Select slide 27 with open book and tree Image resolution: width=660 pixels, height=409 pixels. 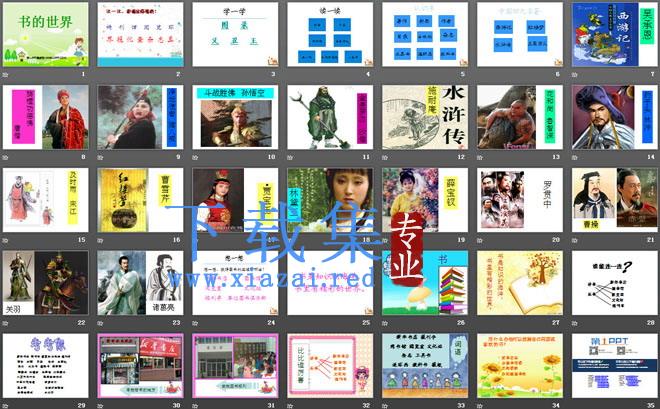coord(520,283)
